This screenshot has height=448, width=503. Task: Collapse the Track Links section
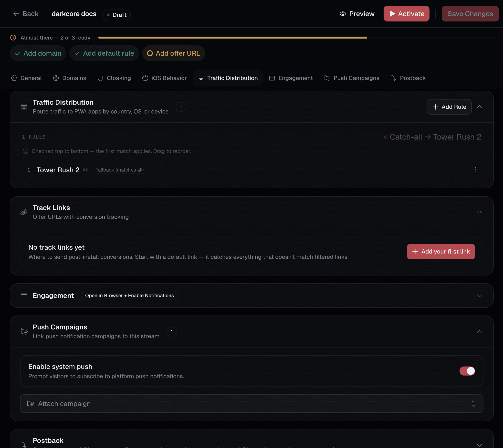coord(479,212)
